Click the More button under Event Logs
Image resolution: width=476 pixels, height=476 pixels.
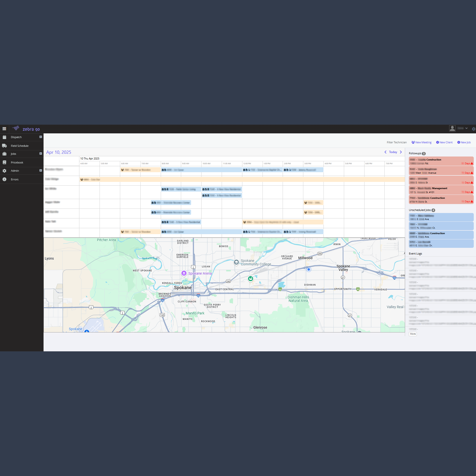(413, 334)
